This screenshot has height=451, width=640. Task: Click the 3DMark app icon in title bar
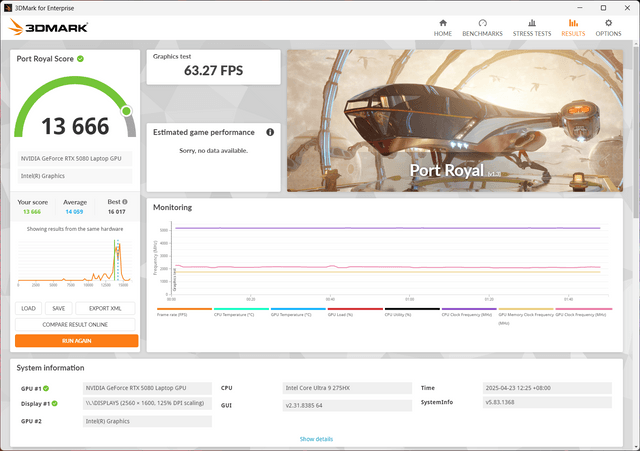(8, 8)
